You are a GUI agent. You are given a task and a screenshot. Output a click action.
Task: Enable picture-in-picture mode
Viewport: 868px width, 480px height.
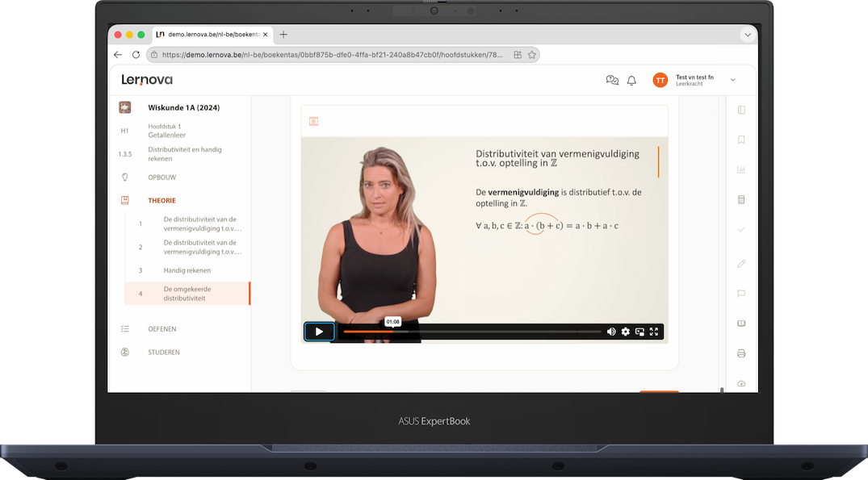tap(639, 332)
